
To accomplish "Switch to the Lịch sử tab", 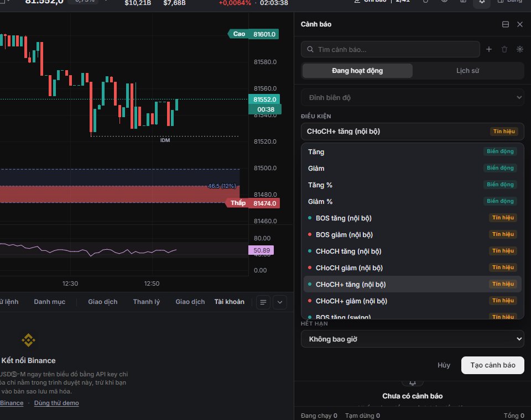I will click(468, 71).
